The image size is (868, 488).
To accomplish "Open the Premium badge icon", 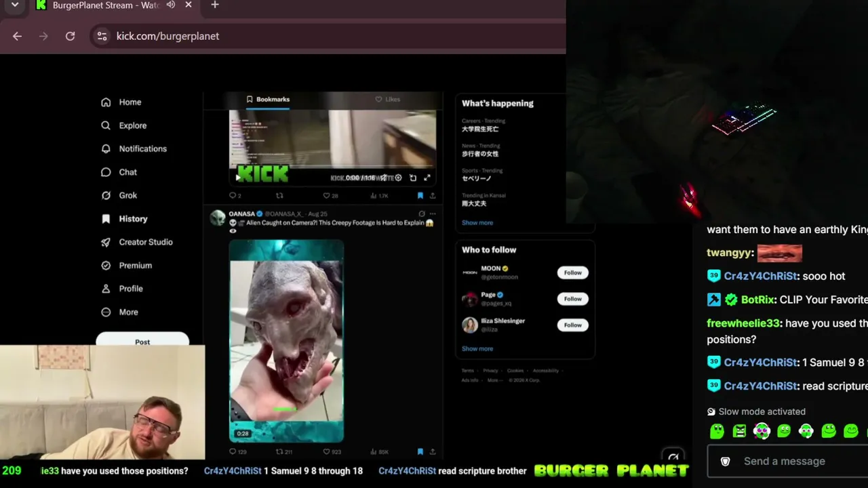I will [106, 266].
